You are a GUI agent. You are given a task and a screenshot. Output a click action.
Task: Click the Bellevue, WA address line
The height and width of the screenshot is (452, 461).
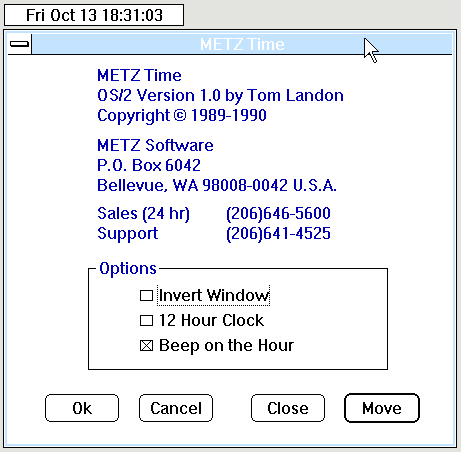[x=217, y=185]
